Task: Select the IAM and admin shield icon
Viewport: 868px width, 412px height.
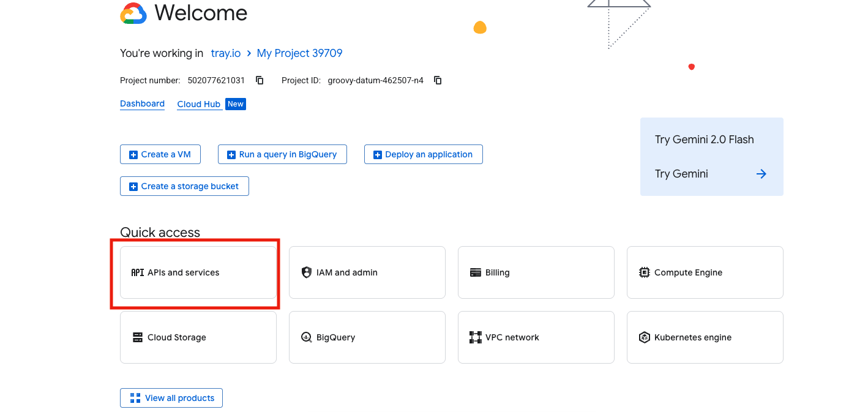Action: click(306, 272)
